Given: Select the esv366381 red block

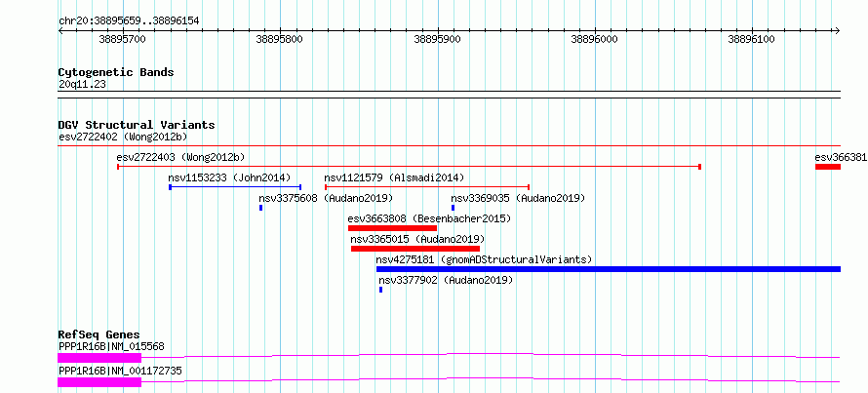Looking at the screenshot, I should point(828,167).
